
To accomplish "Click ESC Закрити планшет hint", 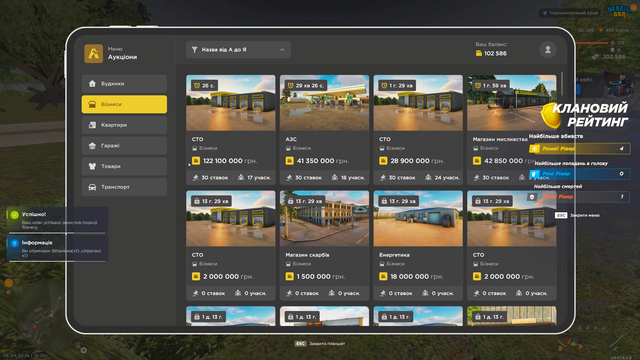I will pyautogui.click(x=320, y=344).
